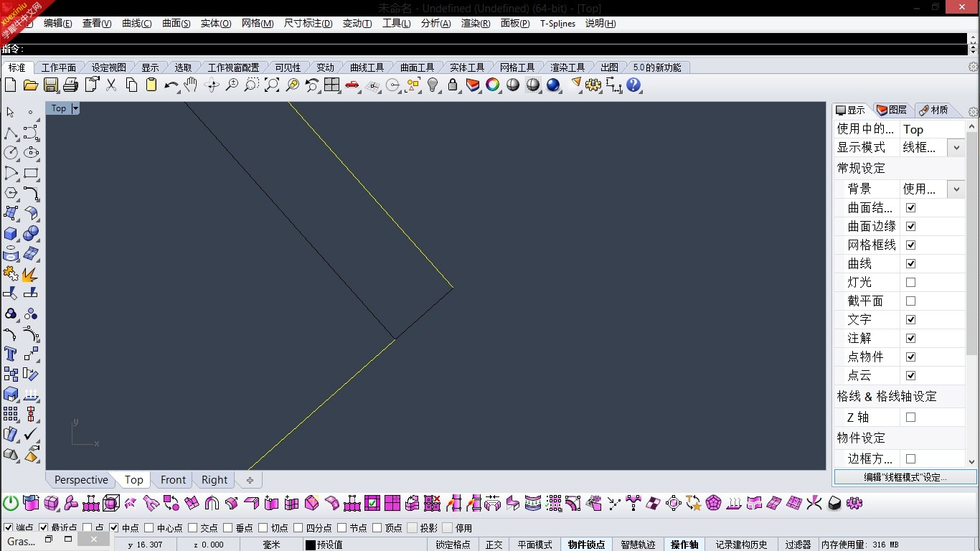The height and width of the screenshot is (551, 980).
Task: Click the blue help question mark icon
Action: 633,85
